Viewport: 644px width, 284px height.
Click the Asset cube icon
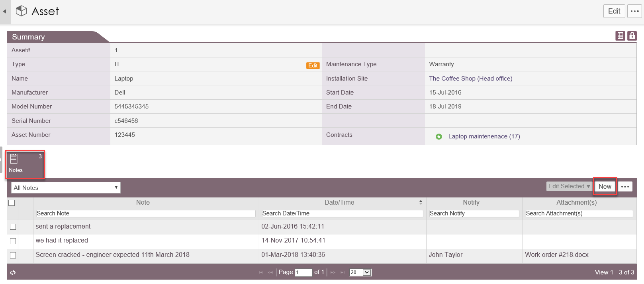tap(21, 11)
